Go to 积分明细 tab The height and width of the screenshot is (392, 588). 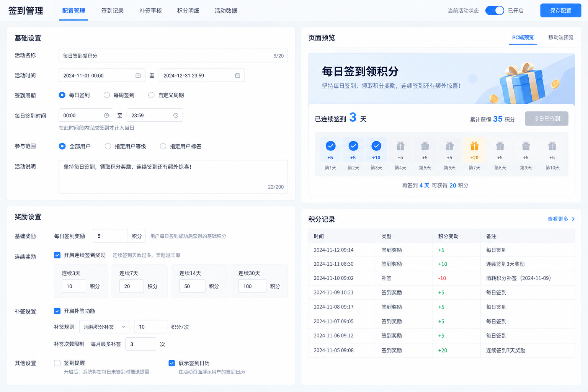point(188,11)
